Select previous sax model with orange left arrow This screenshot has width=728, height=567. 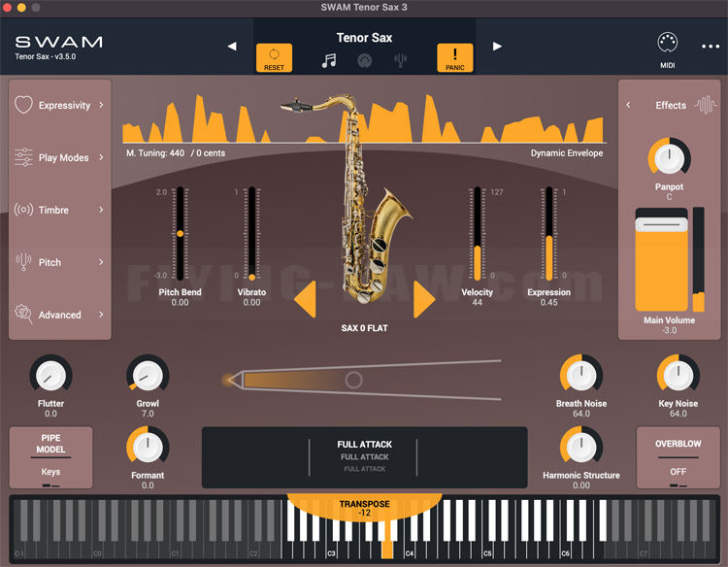(306, 299)
